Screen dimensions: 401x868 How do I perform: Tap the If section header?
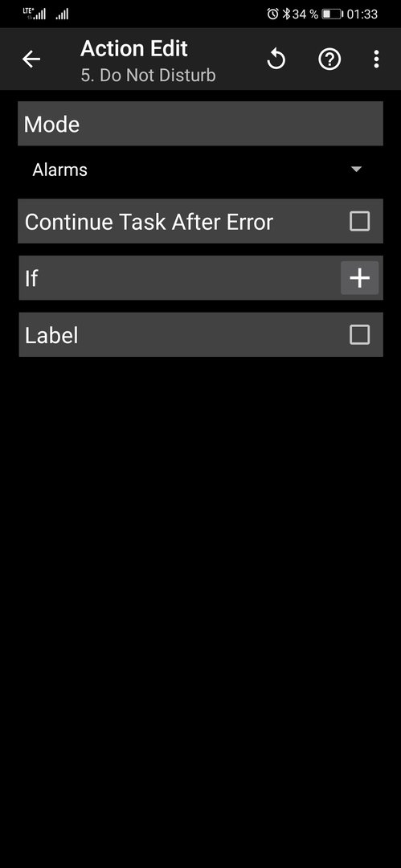pyautogui.click(x=201, y=278)
